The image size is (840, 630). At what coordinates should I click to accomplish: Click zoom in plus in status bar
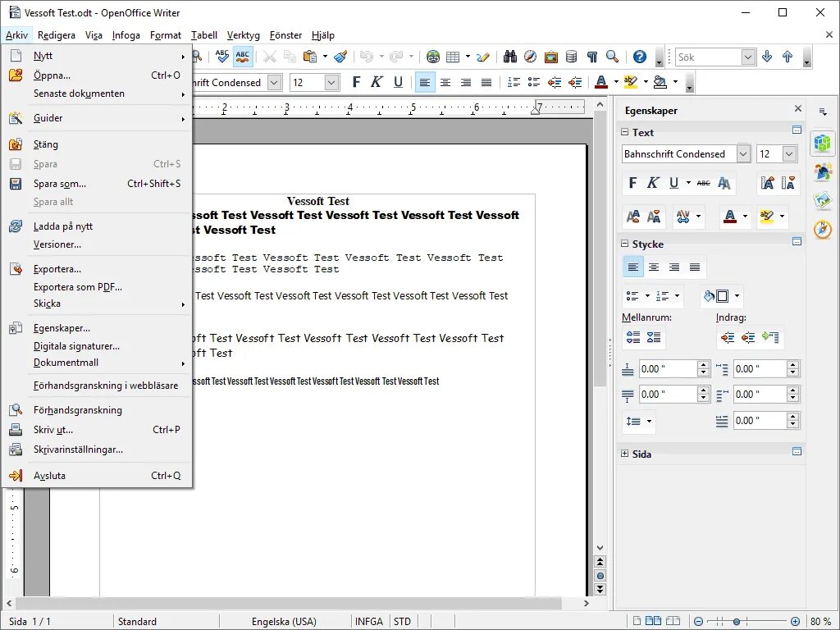click(795, 622)
